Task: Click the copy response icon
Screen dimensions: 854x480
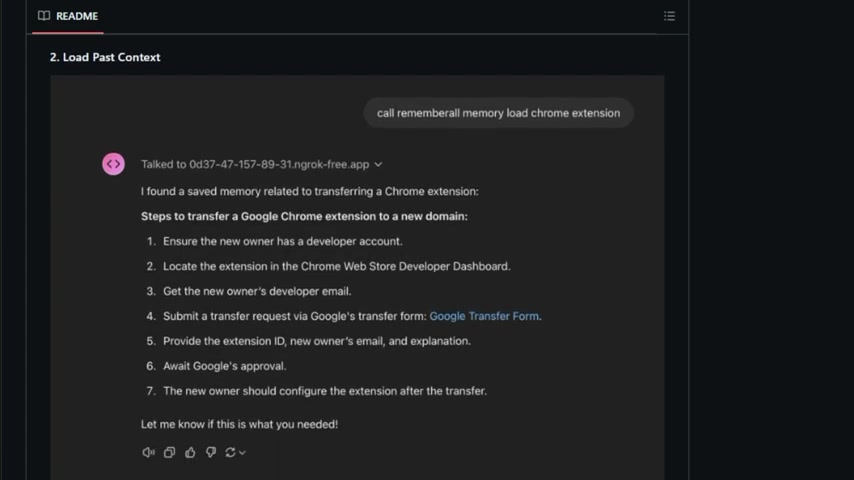Action: [x=169, y=452]
